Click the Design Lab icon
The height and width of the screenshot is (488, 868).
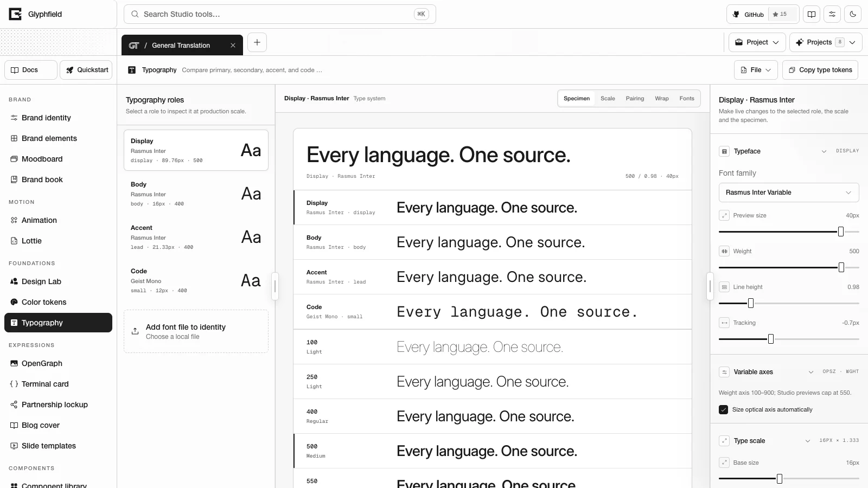click(x=14, y=281)
